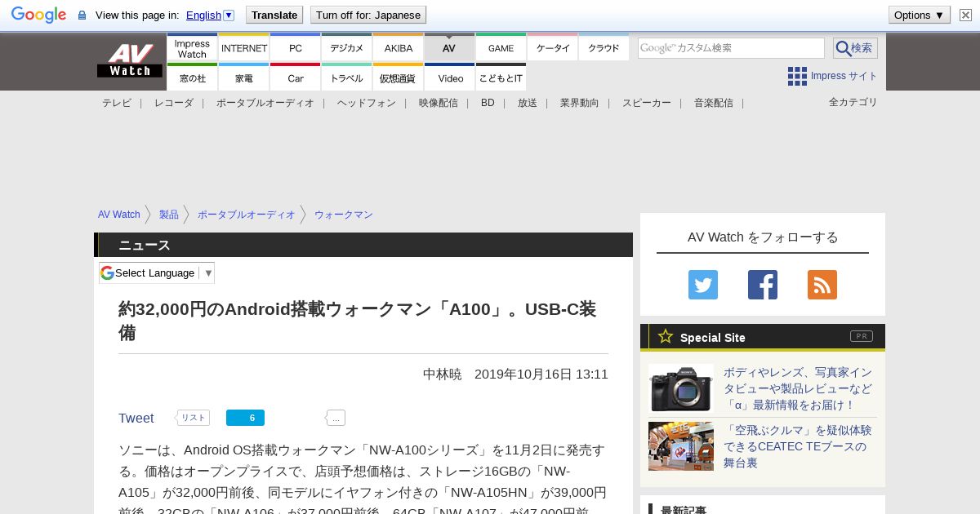
Task: Open the Select Language dropdown
Action: (x=157, y=273)
